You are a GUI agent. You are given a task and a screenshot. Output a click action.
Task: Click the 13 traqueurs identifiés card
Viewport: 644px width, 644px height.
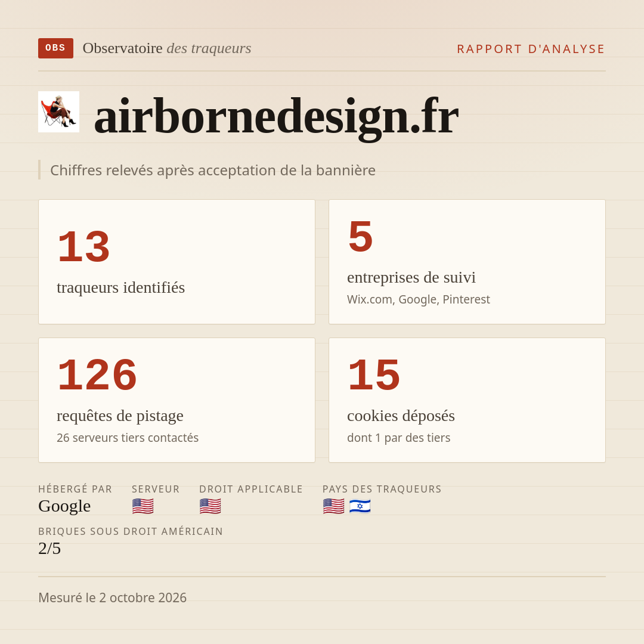pyautogui.click(x=177, y=262)
